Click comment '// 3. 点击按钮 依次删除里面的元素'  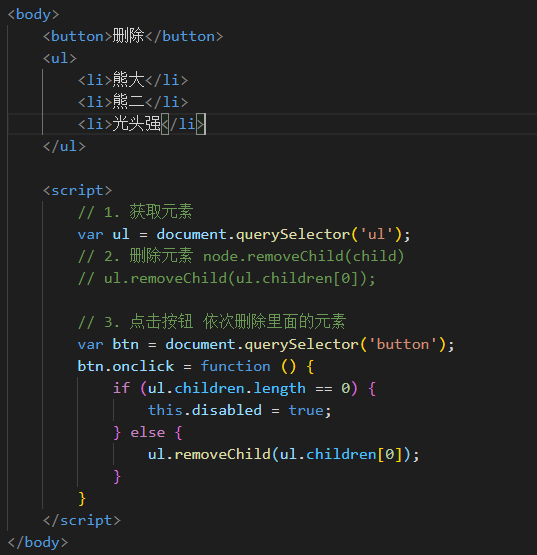tap(212, 322)
